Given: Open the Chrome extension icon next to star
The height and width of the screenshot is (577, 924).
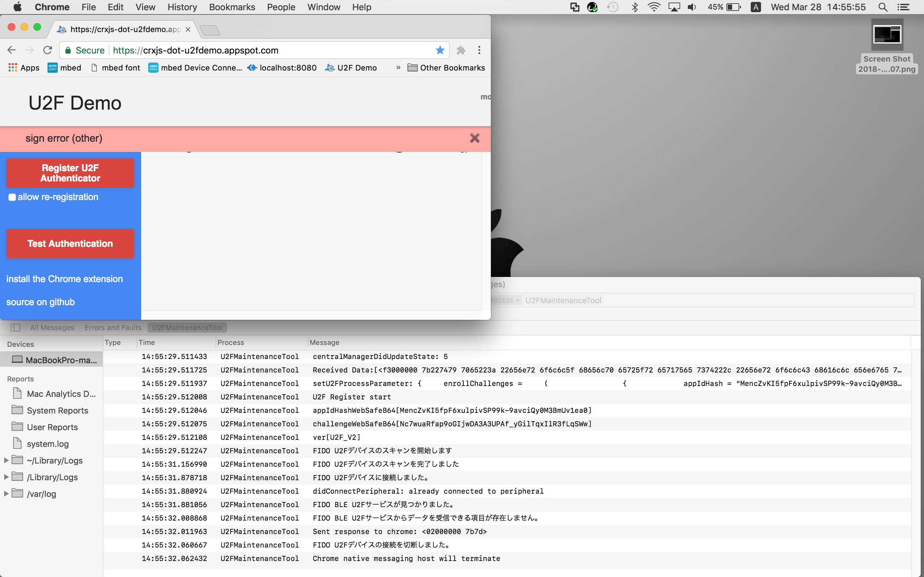Looking at the screenshot, I should (x=461, y=50).
